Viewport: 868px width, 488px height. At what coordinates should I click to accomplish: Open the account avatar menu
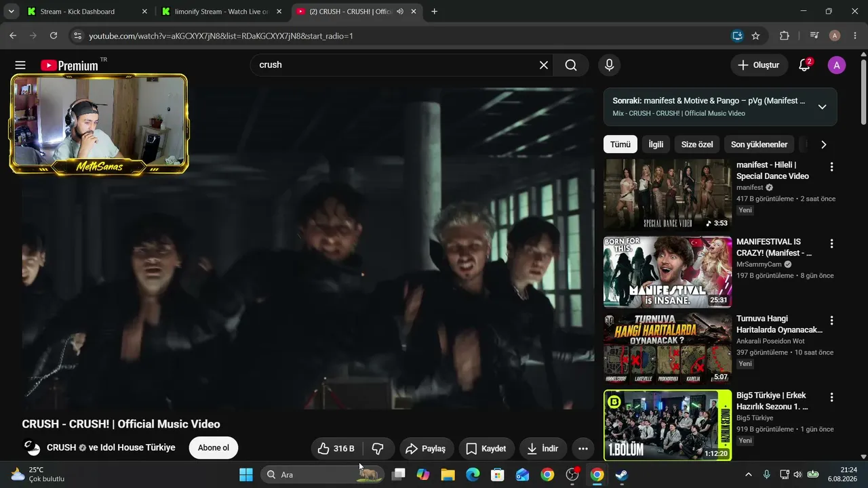click(837, 65)
